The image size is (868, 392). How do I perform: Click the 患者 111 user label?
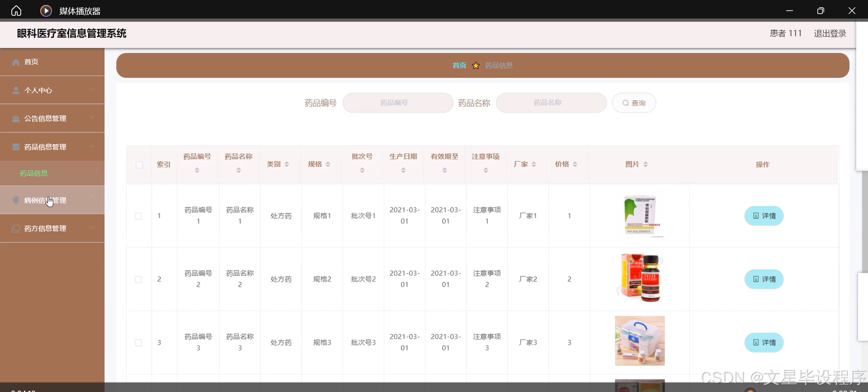(786, 33)
